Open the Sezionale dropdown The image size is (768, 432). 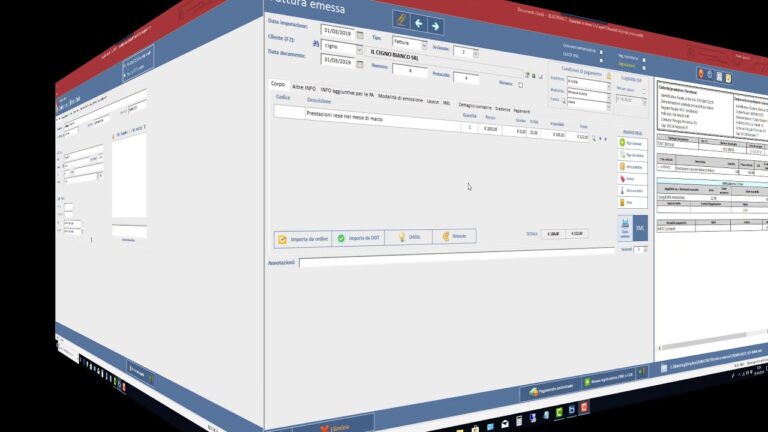pos(475,53)
